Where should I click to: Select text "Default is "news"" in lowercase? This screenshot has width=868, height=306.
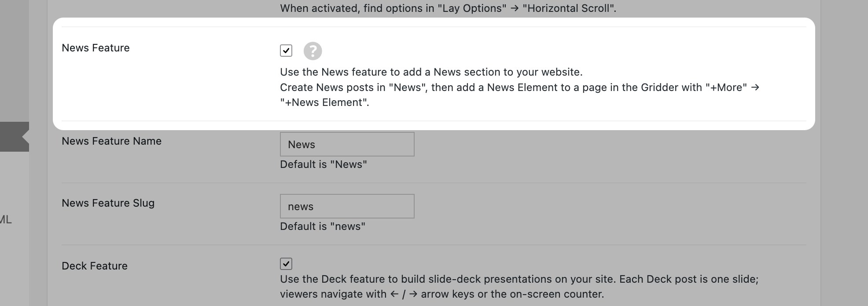tap(323, 226)
